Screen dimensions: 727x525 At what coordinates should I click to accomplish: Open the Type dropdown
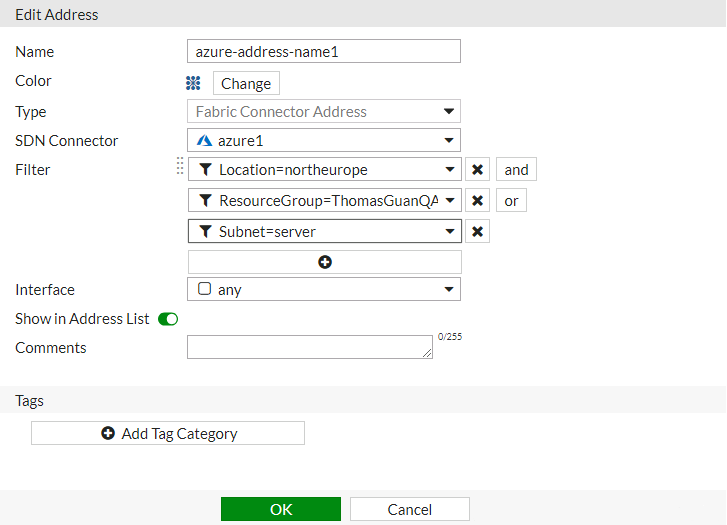(x=449, y=112)
